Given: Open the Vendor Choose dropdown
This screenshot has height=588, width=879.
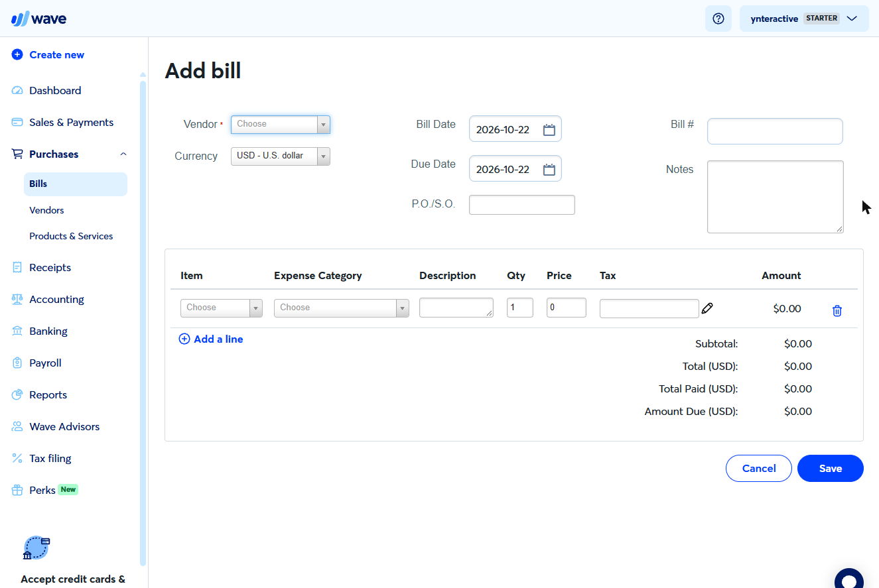Looking at the screenshot, I should pyautogui.click(x=280, y=124).
